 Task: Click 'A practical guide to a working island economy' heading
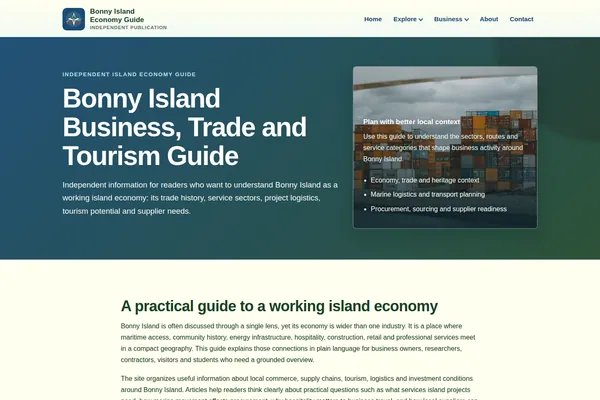pyautogui.click(x=279, y=306)
